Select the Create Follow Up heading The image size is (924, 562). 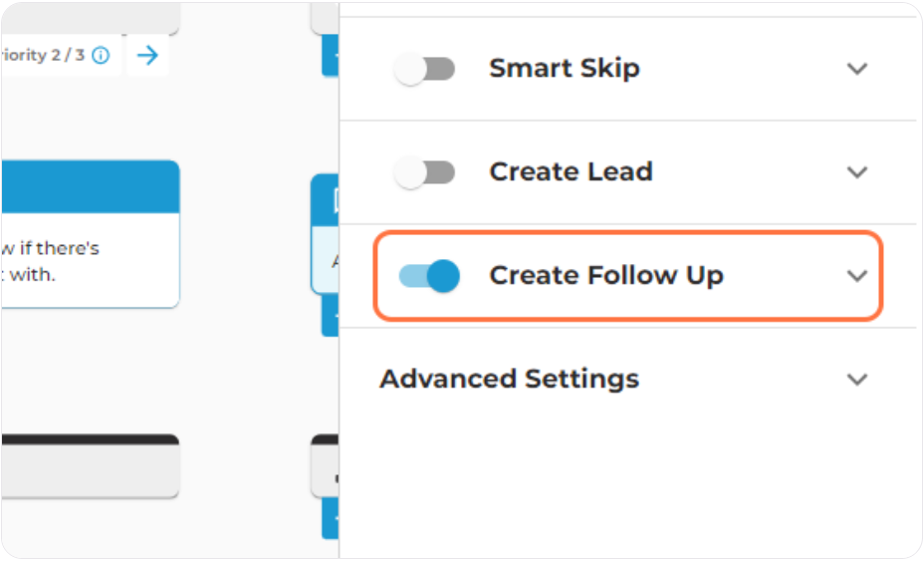coord(606,275)
